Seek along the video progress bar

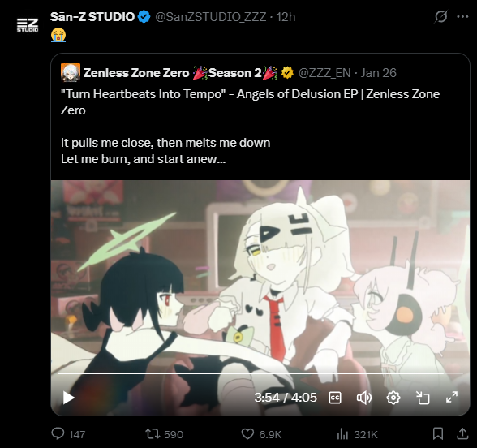click(260, 373)
